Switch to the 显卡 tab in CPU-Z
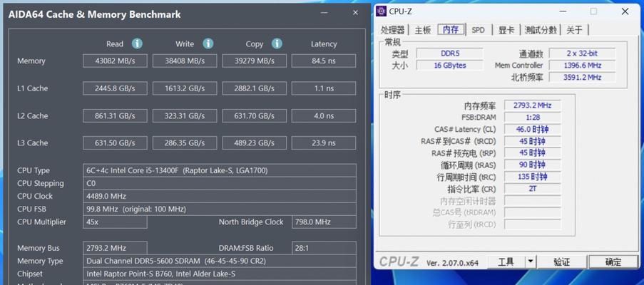 [x=506, y=30]
